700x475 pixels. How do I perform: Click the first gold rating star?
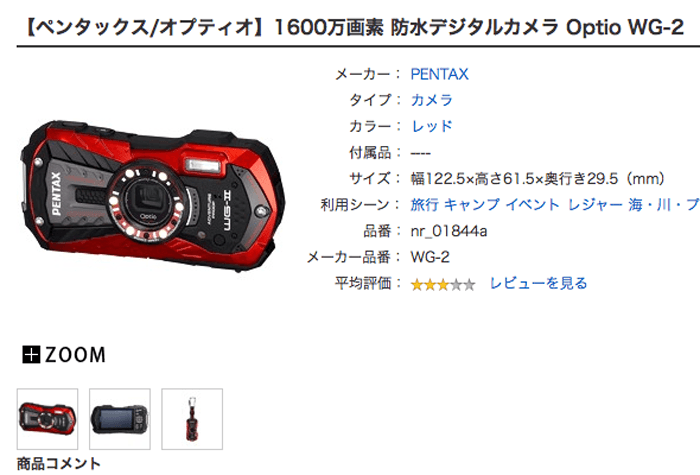tap(417, 285)
